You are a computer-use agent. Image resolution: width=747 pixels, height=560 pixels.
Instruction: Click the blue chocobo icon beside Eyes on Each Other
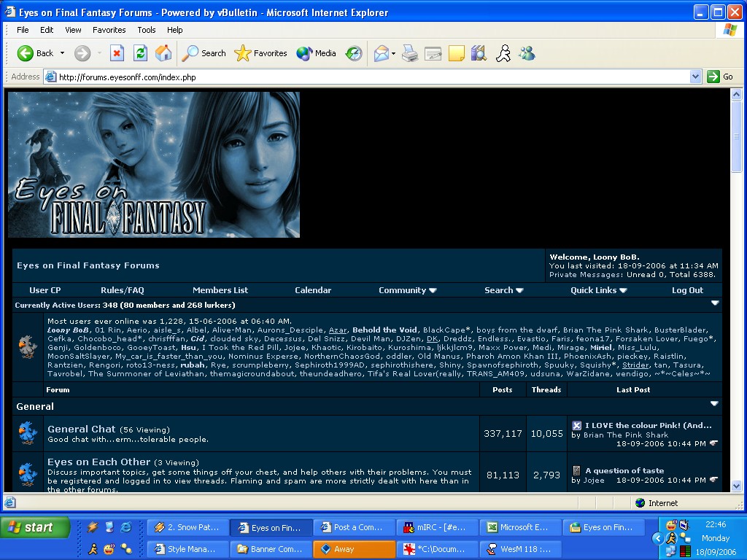click(28, 474)
